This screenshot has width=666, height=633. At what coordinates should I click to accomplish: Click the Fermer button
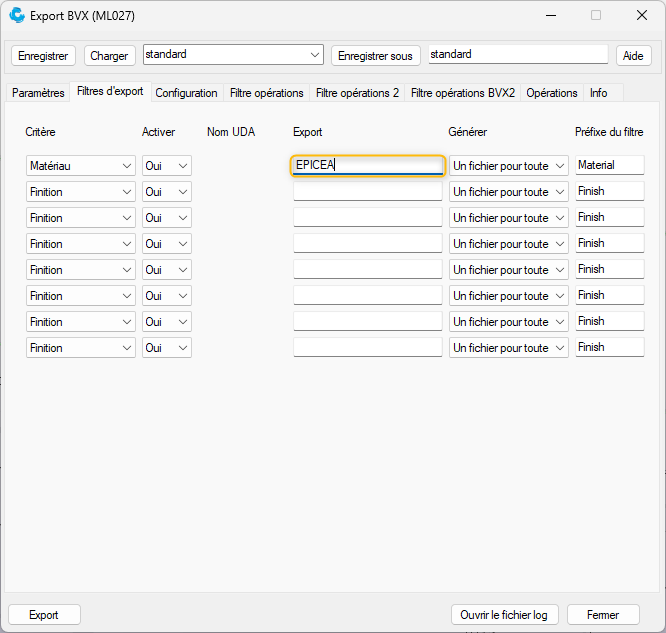(x=603, y=615)
